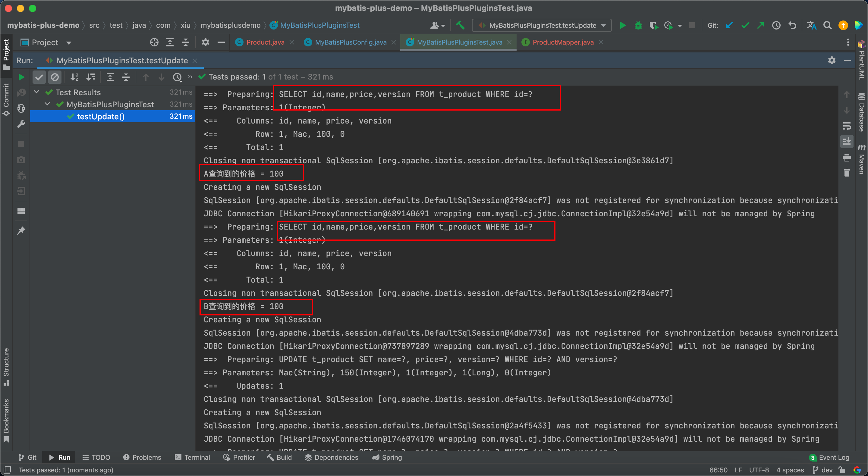
Task: Open Search Everywhere magnifier
Action: click(828, 25)
